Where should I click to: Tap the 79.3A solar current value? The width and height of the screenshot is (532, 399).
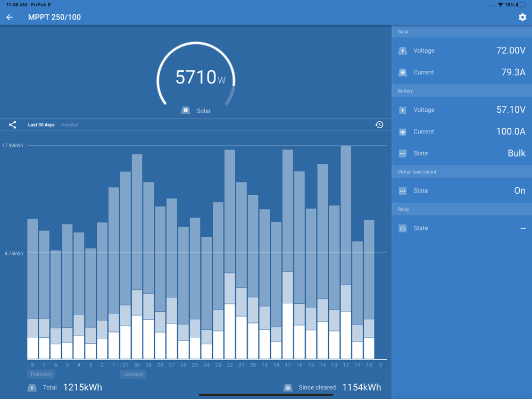tap(513, 72)
